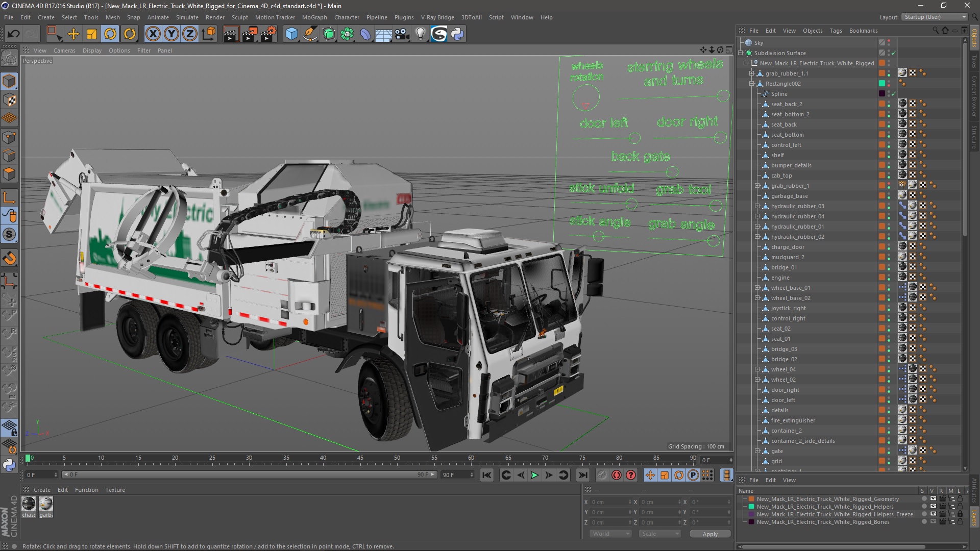Open the Scale coordinate mode dropdown
This screenshot has width=980, height=551.
[660, 534]
